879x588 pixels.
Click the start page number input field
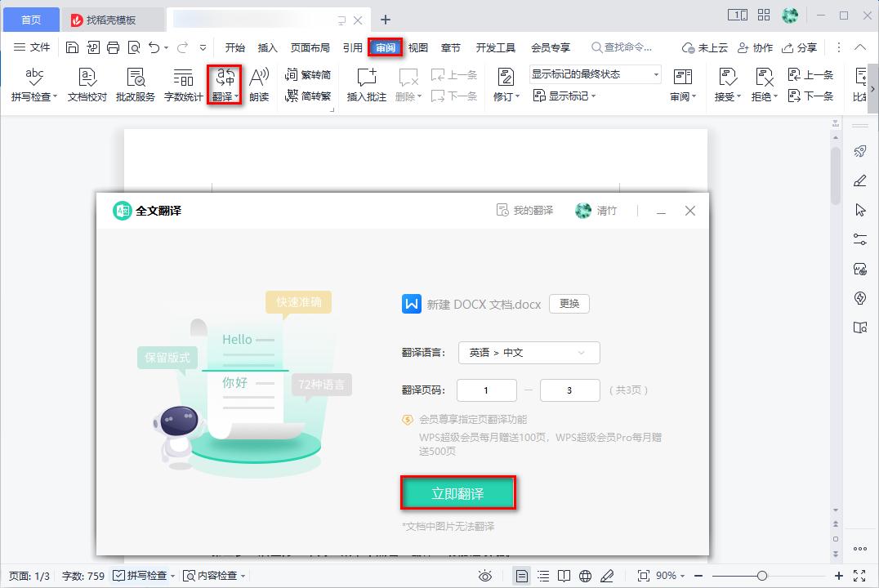[487, 390]
